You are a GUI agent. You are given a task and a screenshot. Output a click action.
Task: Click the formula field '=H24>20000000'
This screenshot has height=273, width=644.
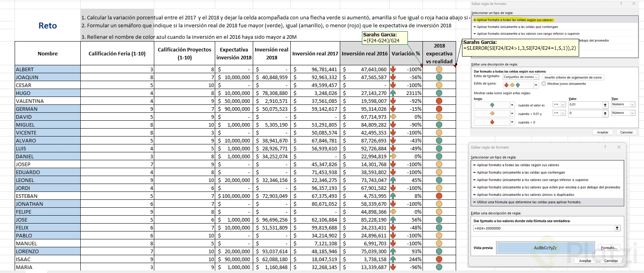pos(544,228)
